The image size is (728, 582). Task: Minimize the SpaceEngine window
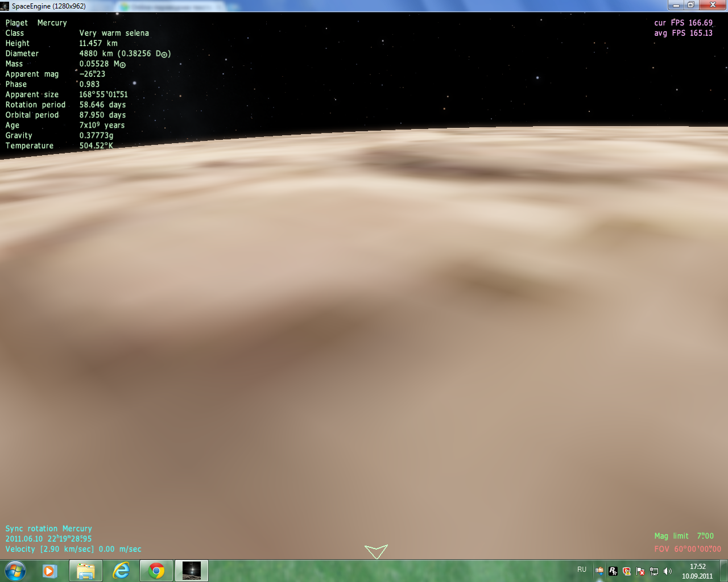coord(676,5)
